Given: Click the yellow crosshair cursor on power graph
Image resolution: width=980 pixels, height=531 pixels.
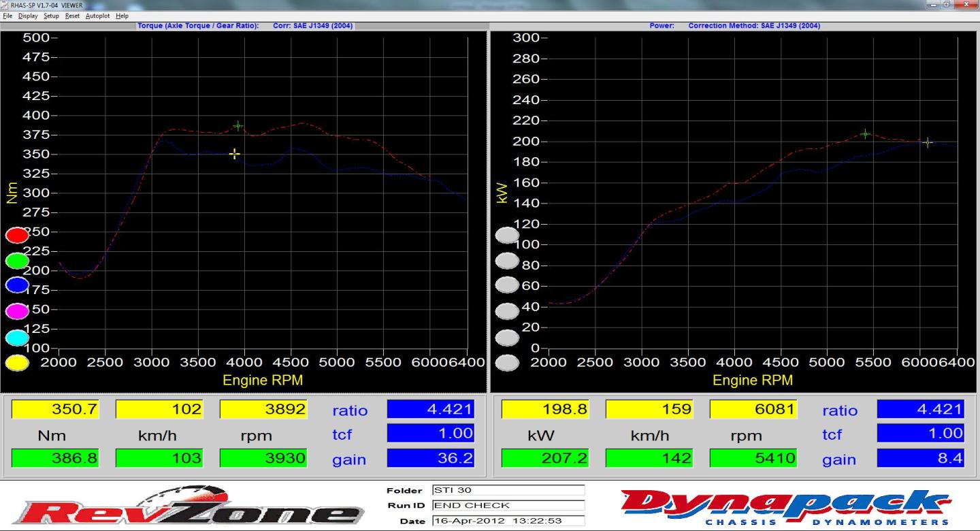Looking at the screenshot, I should point(927,142).
